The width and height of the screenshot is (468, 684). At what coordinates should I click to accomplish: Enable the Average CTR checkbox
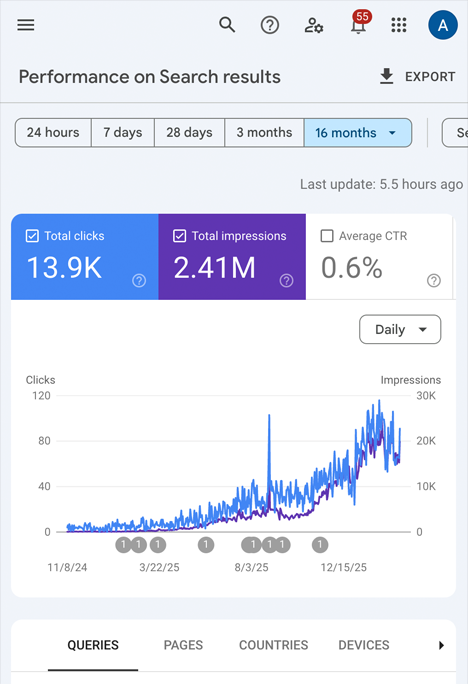(327, 236)
